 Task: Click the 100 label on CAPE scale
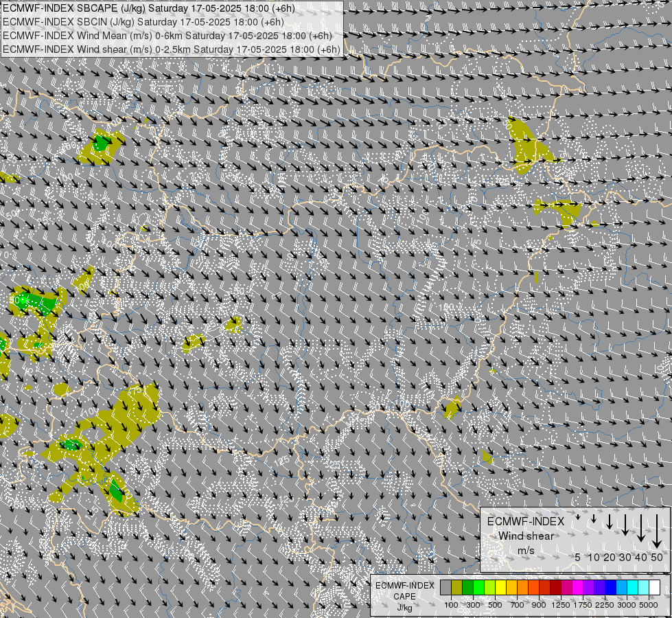point(451,605)
